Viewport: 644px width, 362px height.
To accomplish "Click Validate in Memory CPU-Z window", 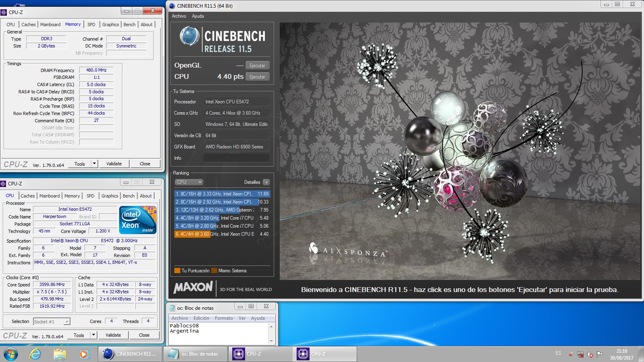I will click(114, 164).
